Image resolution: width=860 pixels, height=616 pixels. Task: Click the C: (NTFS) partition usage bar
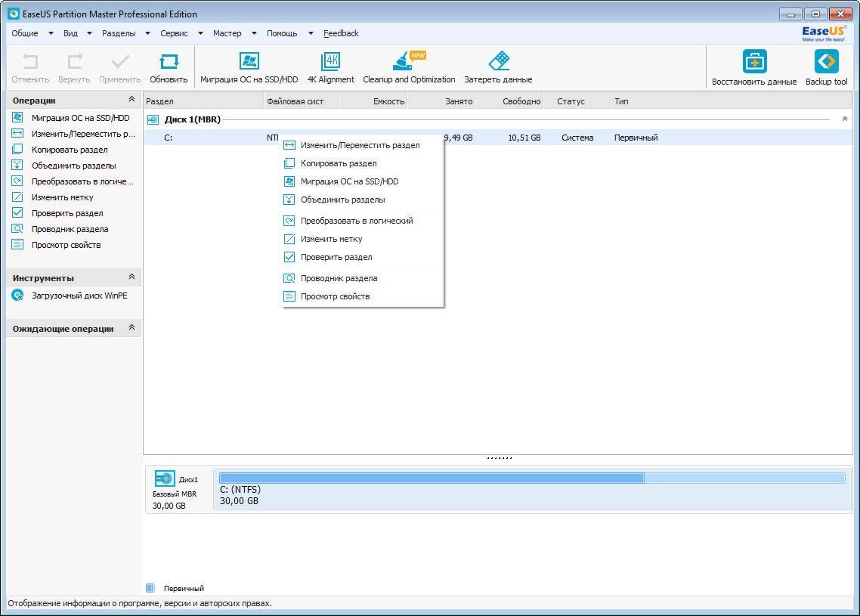tap(532, 478)
